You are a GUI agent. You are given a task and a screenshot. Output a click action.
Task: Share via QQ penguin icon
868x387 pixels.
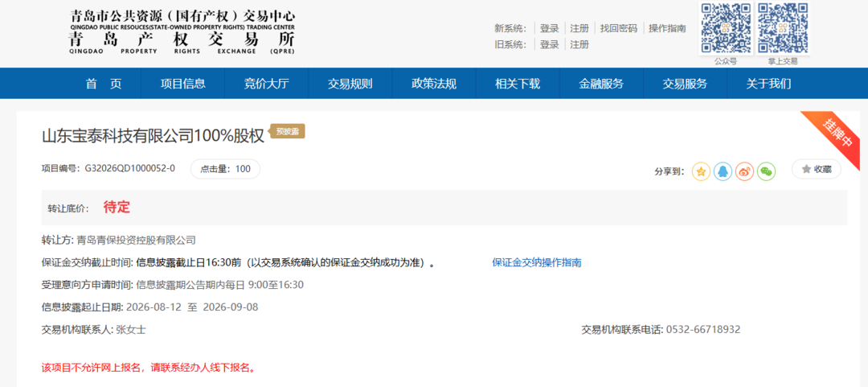coord(723,171)
